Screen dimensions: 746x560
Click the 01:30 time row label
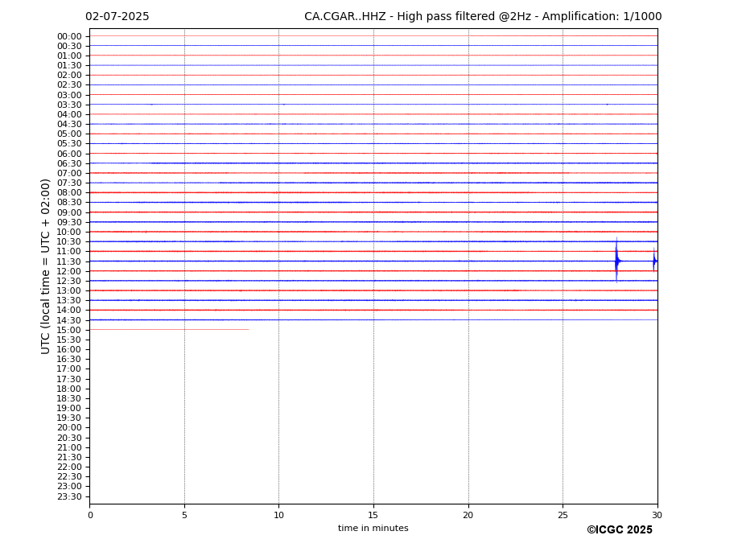tap(69, 66)
